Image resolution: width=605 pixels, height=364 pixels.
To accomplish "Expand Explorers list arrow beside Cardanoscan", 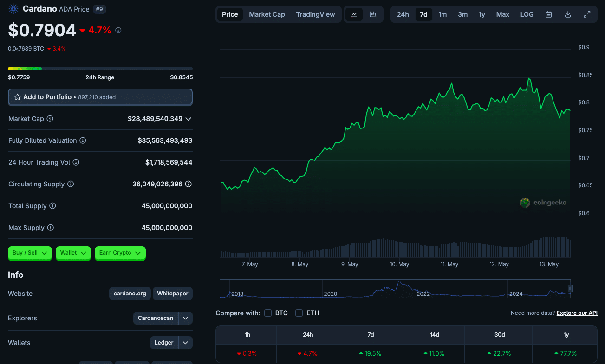I will coord(185,318).
